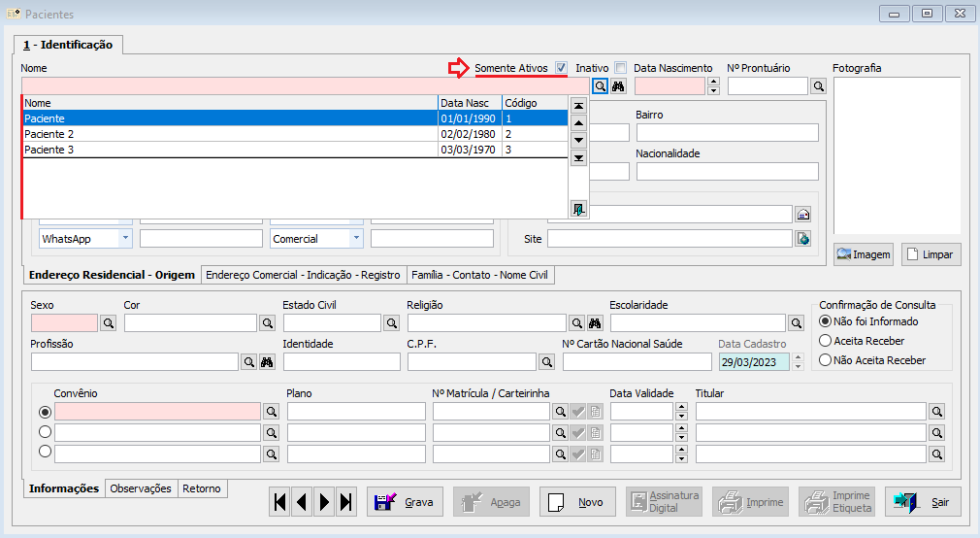The image size is (980, 538).
Task: Open WhatsApp phone type dropdown
Action: coord(125,238)
